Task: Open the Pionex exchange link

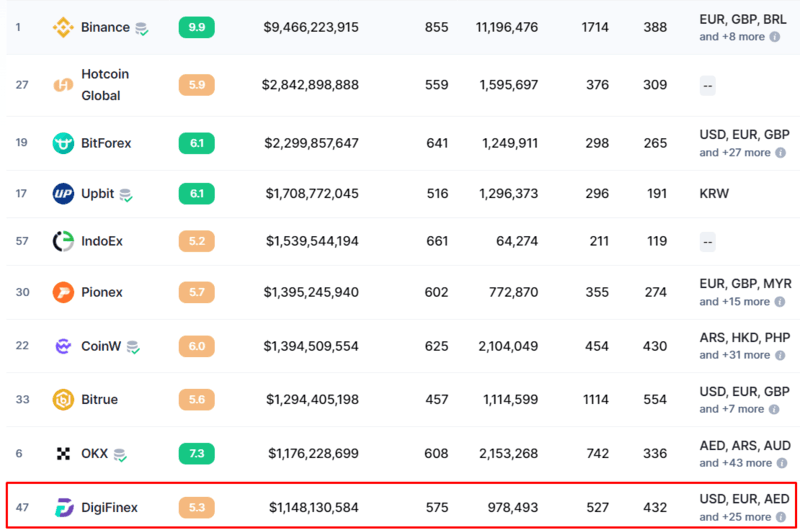Action: click(x=102, y=292)
